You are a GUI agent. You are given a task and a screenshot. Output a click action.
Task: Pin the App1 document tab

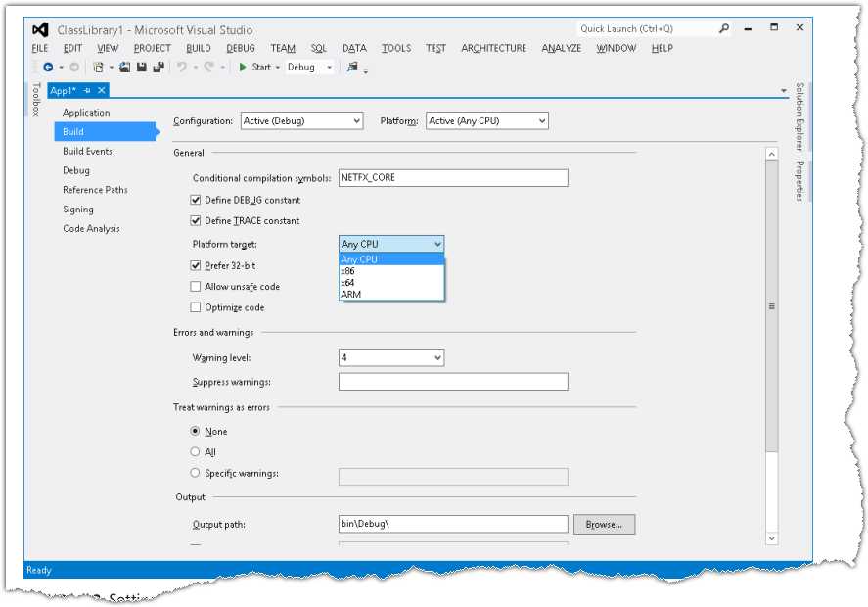point(87,90)
